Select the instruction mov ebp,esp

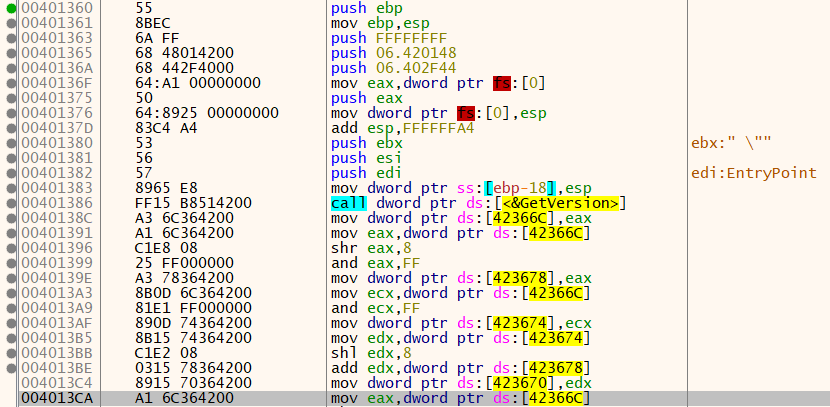click(x=380, y=23)
